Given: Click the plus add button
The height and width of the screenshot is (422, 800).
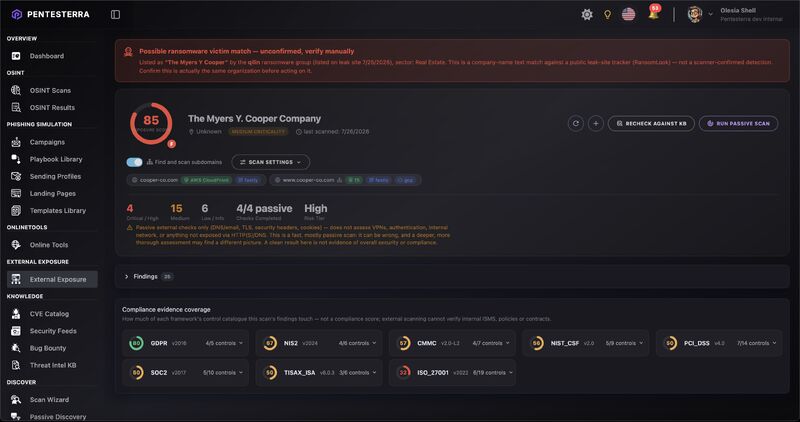Looking at the screenshot, I should click(x=595, y=123).
